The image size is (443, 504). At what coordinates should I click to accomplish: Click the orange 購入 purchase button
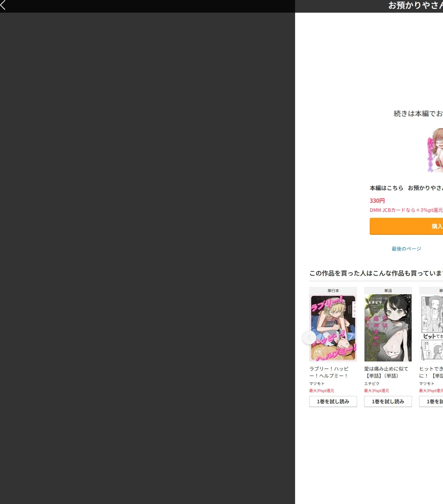pos(406,226)
